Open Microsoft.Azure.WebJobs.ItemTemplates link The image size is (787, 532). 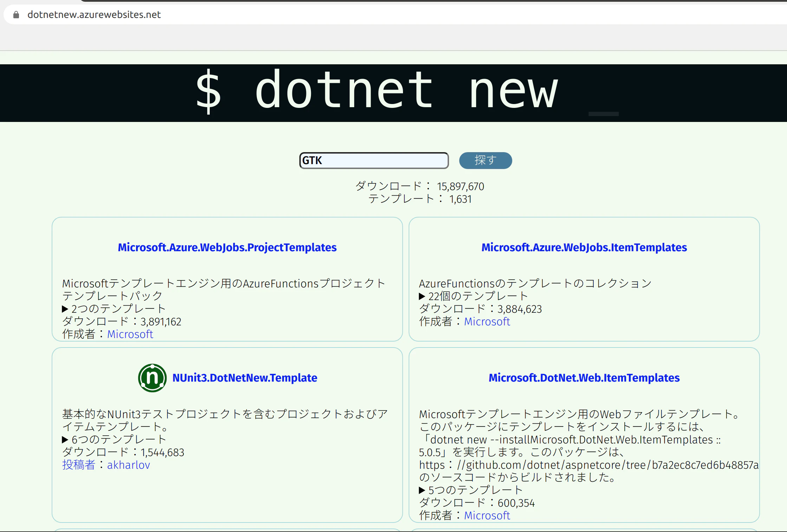[x=584, y=247]
